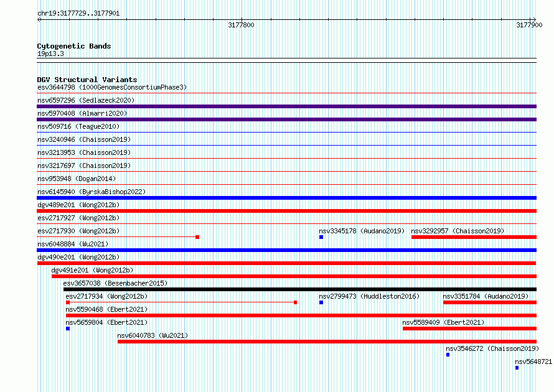Open the nsv5590468 (Ebert2021) label
Screen dimensions: 554x392
106,309
